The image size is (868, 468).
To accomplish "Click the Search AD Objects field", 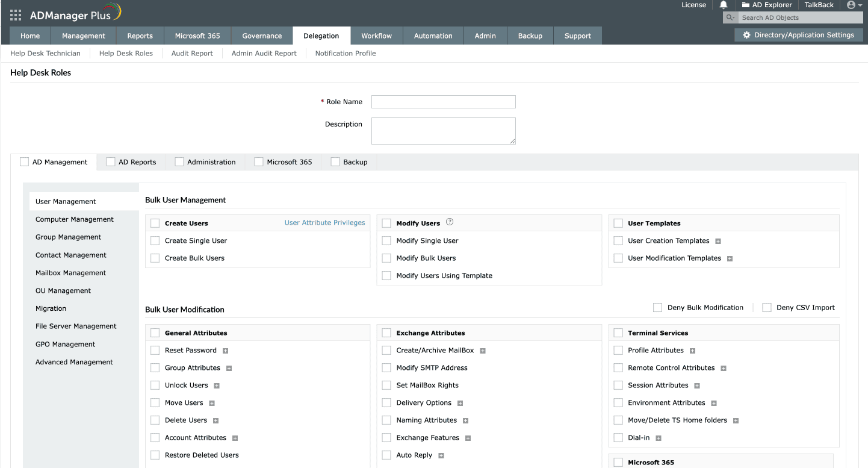I will click(799, 18).
